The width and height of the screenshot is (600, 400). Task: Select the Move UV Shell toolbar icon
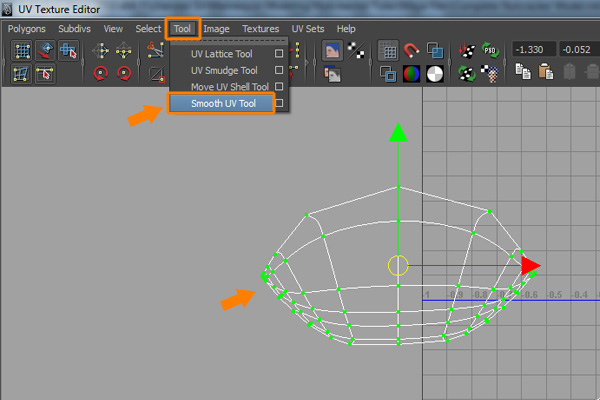[46, 51]
